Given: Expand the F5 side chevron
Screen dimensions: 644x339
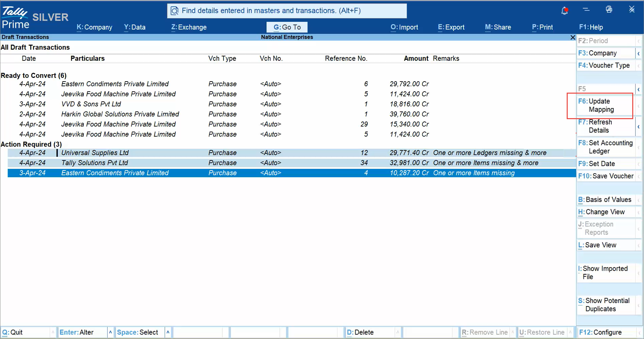Looking at the screenshot, I should click(x=638, y=89).
